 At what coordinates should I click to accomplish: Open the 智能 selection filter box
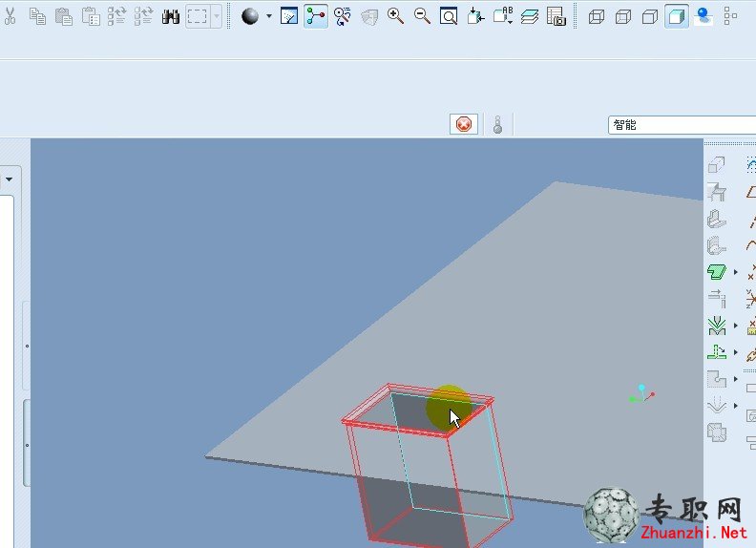[682, 125]
